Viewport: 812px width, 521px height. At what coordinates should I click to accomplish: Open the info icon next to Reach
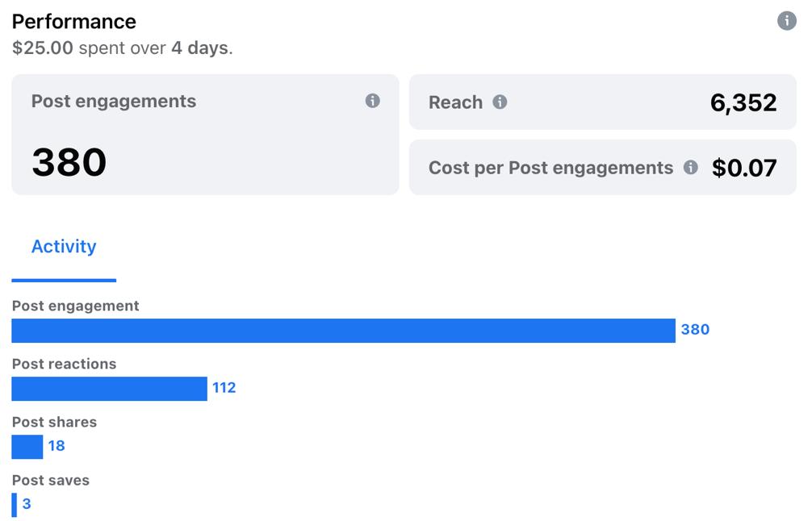click(x=500, y=102)
